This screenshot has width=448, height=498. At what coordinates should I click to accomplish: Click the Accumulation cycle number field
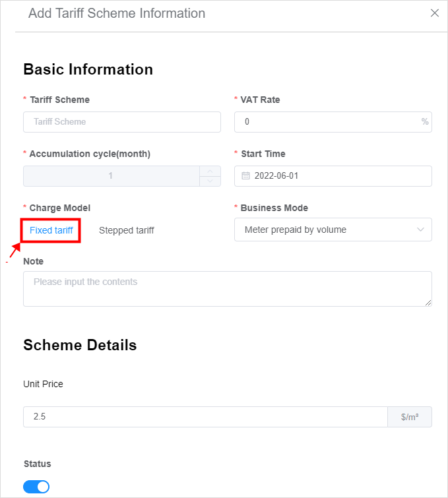[112, 176]
